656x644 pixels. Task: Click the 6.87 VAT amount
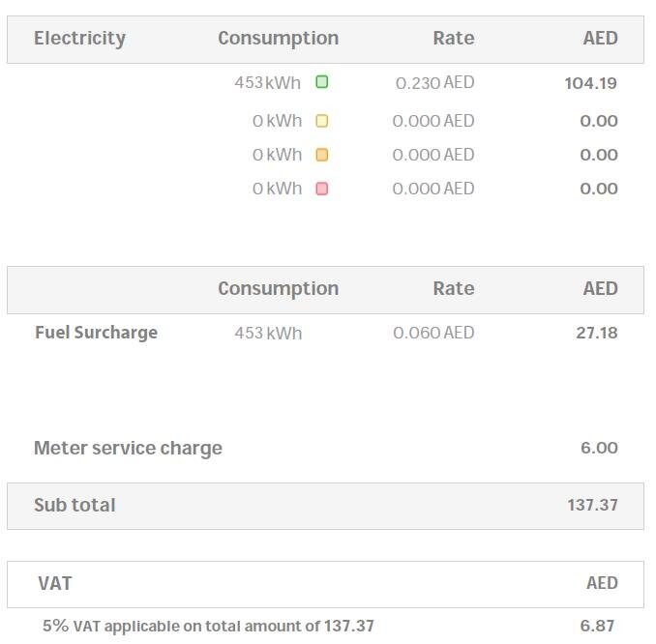click(597, 627)
